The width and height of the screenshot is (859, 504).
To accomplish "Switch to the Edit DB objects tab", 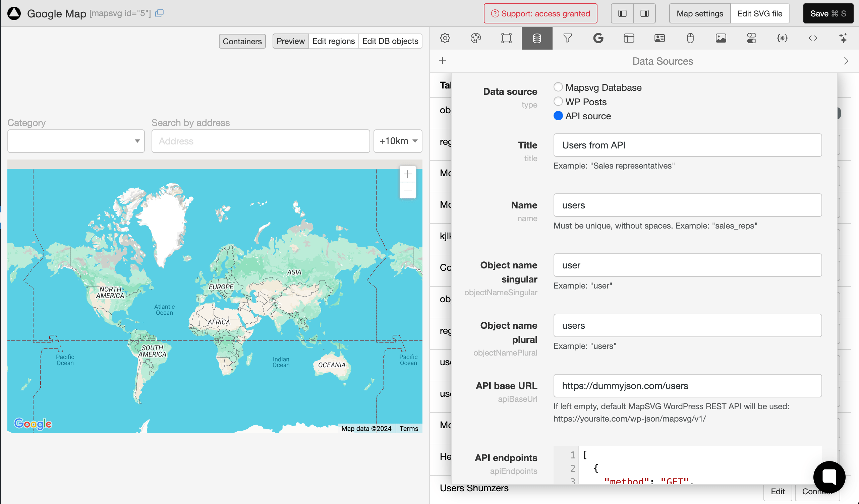I will tap(390, 41).
